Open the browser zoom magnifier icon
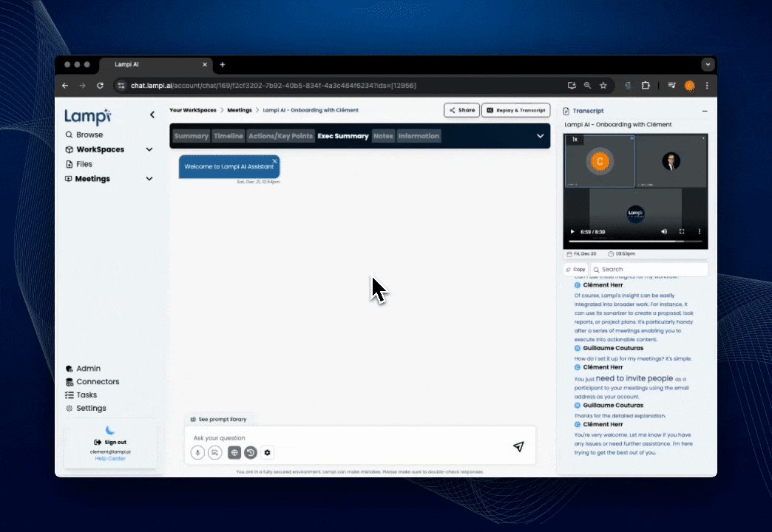 [587, 86]
